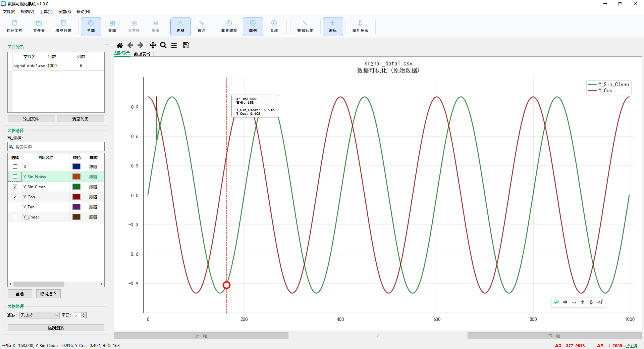644x349 pixels.
Task: Toggle the 散点 scatter plot mode
Action: coord(202,26)
